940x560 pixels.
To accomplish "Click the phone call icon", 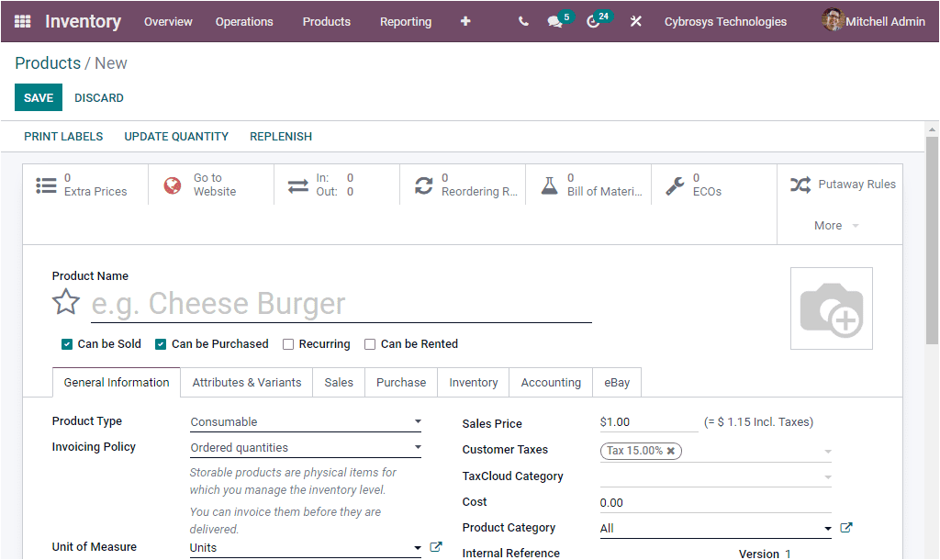I will [x=522, y=21].
